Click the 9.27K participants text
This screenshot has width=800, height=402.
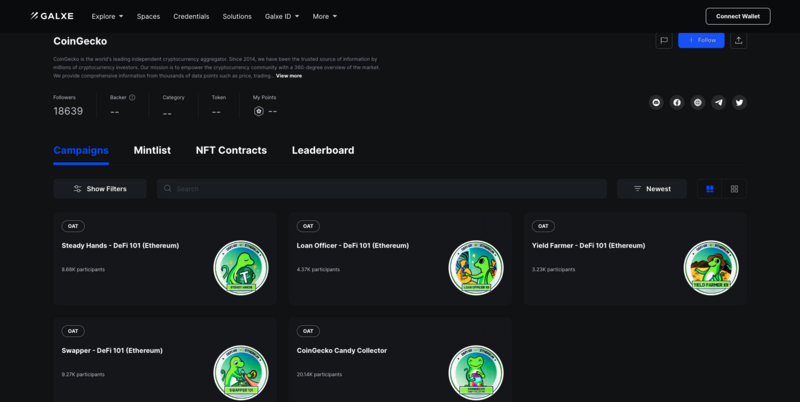[83, 374]
